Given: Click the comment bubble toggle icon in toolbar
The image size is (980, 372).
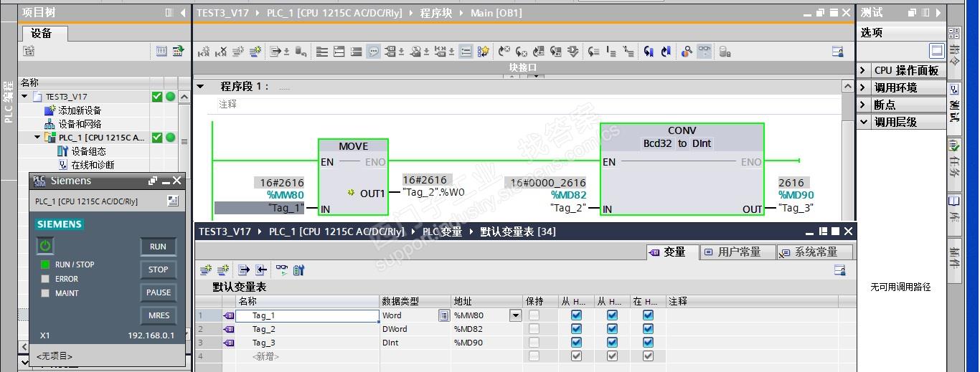Looking at the screenshot, I should pyautogui.click(x=373, y=52).
